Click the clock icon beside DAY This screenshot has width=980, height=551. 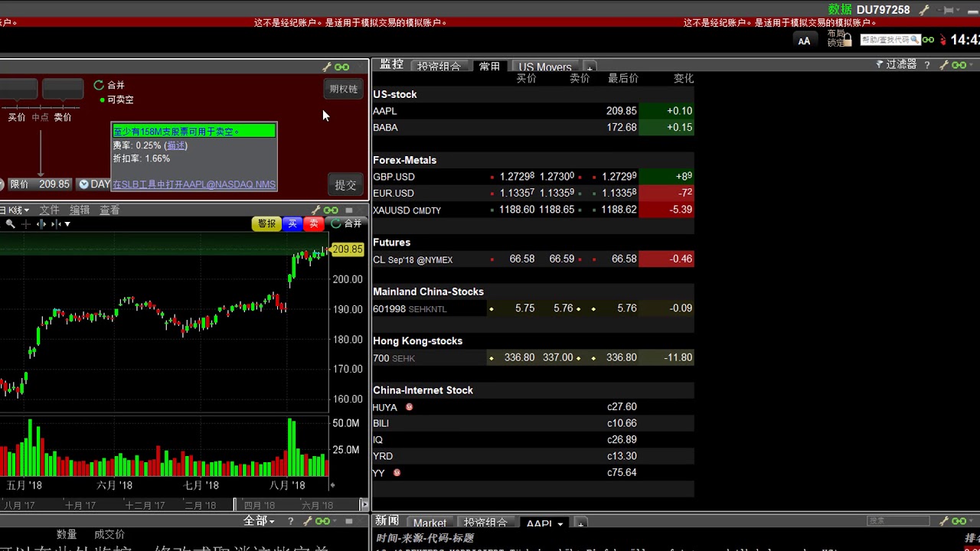pyautogui.click(x=83, y=184)
